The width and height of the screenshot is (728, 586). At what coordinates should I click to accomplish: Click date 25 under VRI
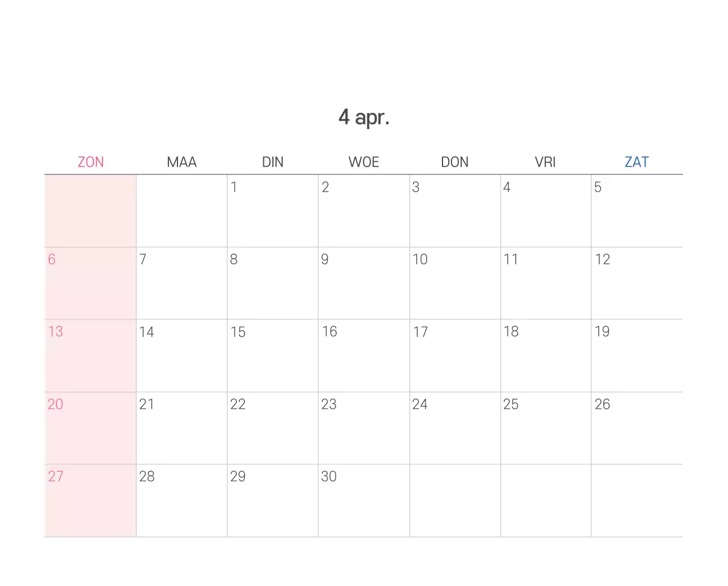coord(545,427)
